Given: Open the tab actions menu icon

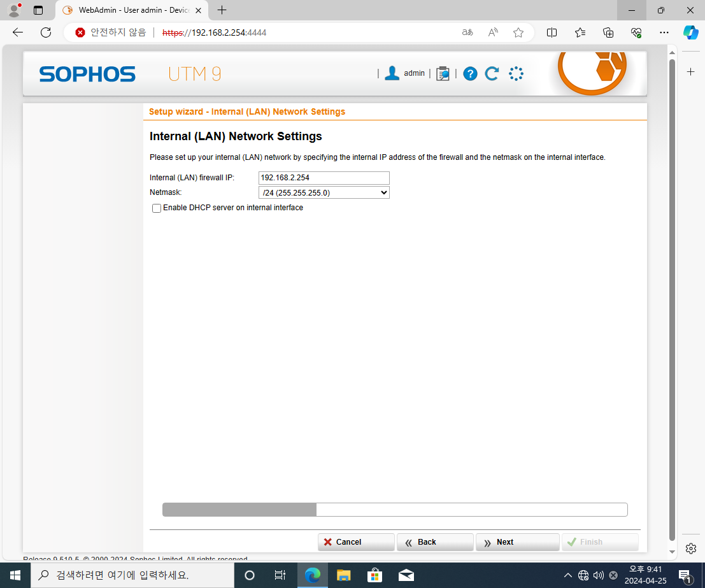Looking at the screenshot, I should coord(38,10).
